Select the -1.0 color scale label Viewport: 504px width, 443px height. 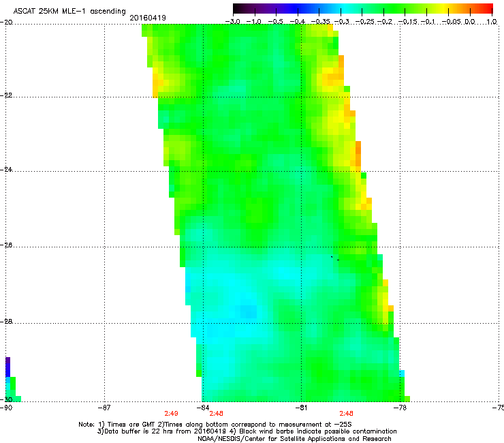tap(254, 22)
